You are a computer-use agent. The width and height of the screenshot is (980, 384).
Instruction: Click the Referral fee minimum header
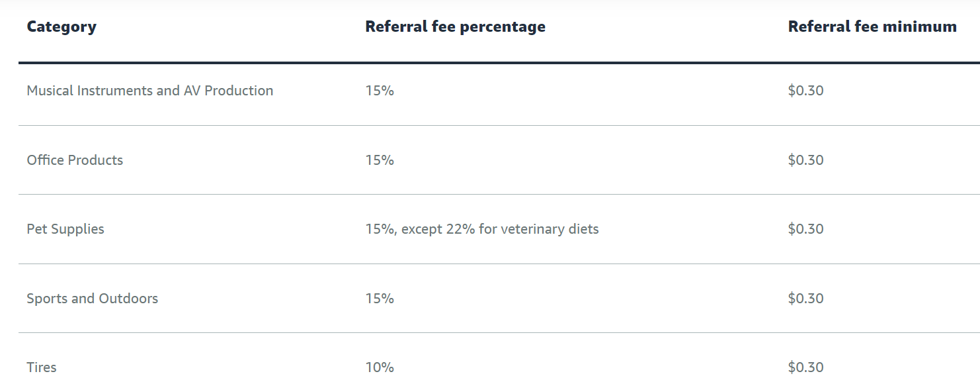(x=872, y=27)
